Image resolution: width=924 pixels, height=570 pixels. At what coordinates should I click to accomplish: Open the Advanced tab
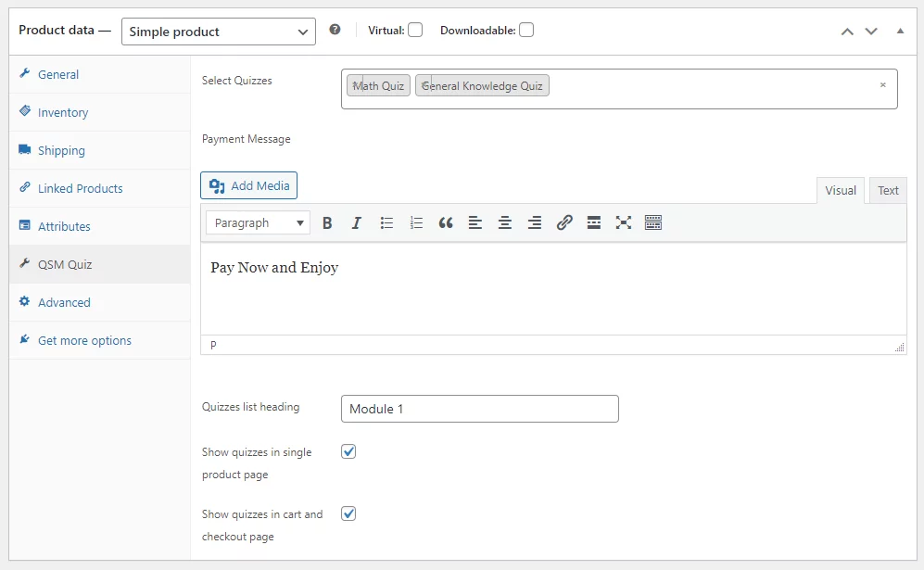click(99, 302)
